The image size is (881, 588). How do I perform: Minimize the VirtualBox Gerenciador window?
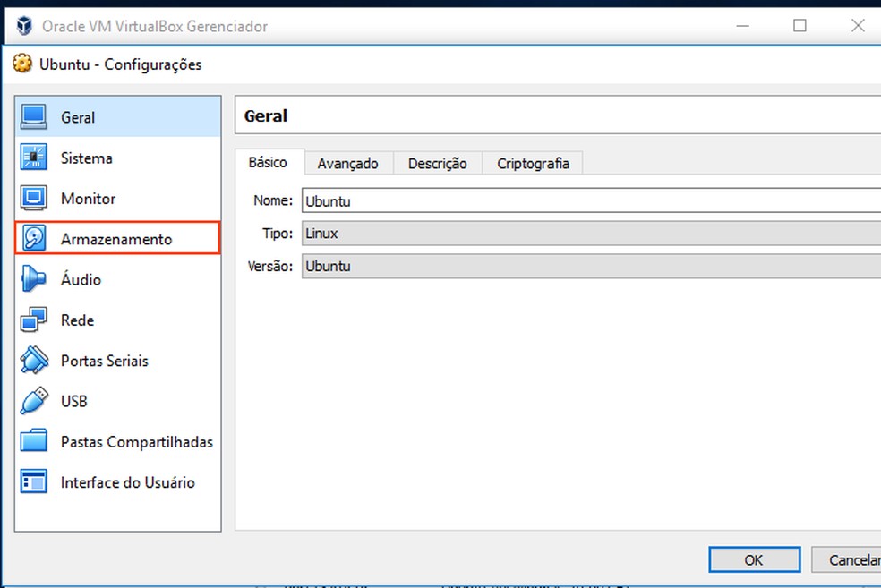click(x=743, y=26)
